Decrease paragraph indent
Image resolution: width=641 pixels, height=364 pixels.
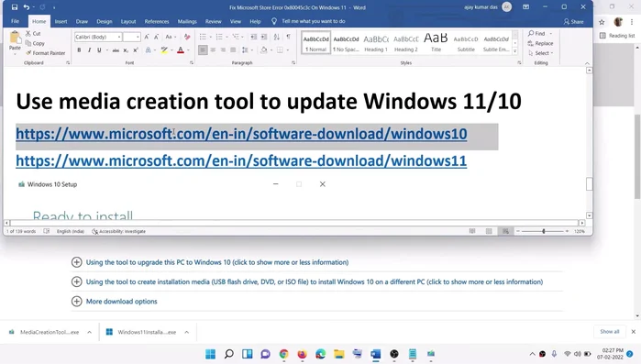(x=254, y=37)
